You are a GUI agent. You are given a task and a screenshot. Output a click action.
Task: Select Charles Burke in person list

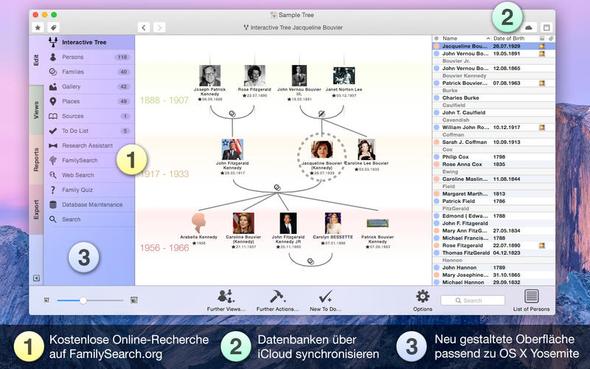tap(494, 98)
